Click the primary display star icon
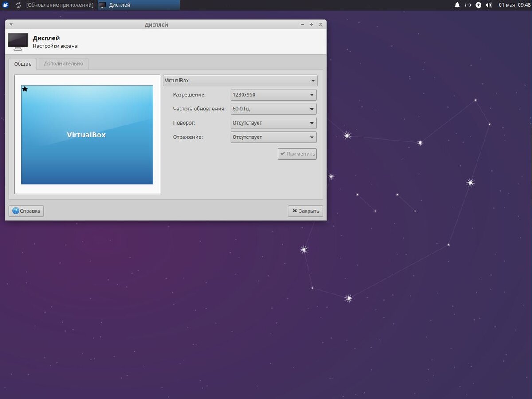Viewport: 532px width, 399px height. click(25, 89)
